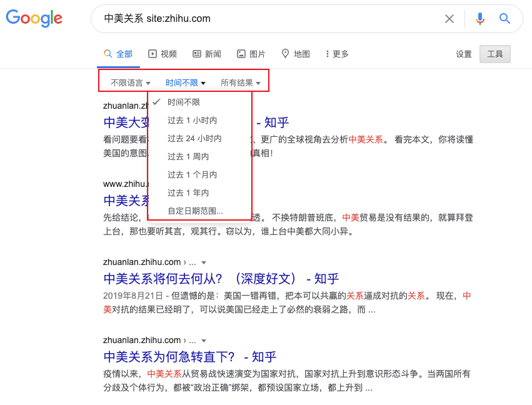Select 过去 1 年内 option
This screenshot has height=405, width=532.
coord(199,192)
